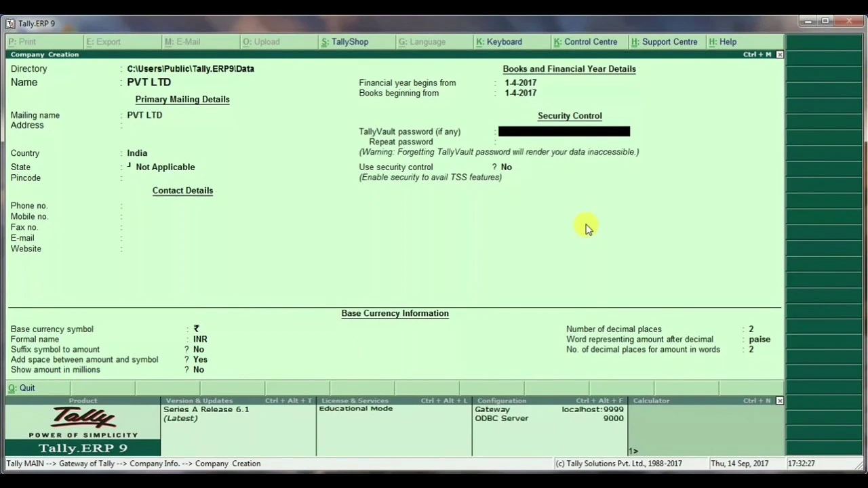Screen dimensions: 868x488
Task: Select the State field Not Applicable
Action: click(x=165, y=167)
